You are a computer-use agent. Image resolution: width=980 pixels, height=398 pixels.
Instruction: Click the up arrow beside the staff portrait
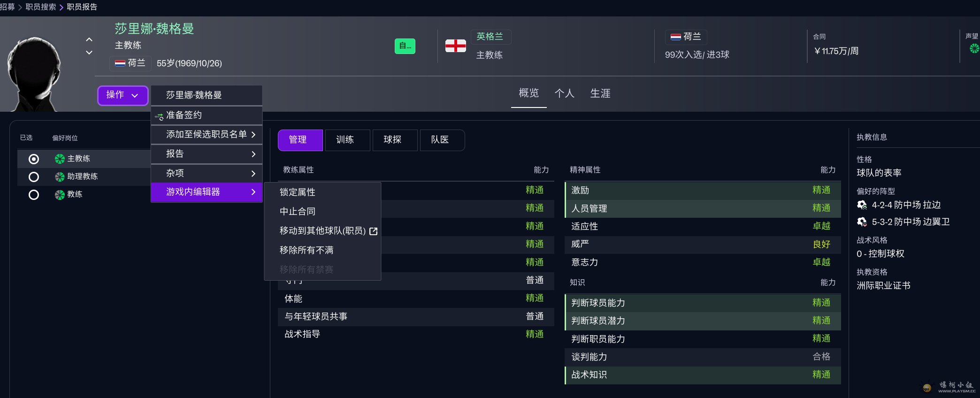pos(89,40)
